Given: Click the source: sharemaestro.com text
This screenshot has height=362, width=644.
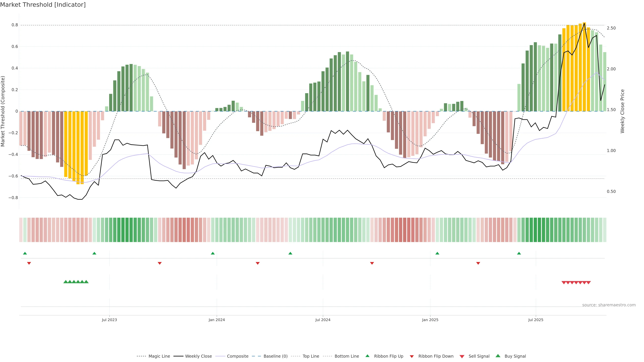Looking at the screenshot, I should [609, 305].
